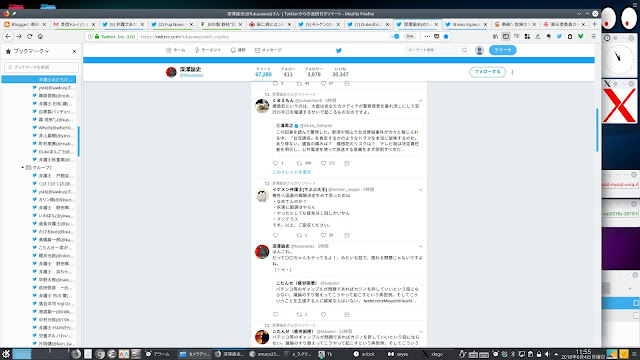
Task: Expand options chevron on first retweeted tweet
Action: click(x=420, y=100)
